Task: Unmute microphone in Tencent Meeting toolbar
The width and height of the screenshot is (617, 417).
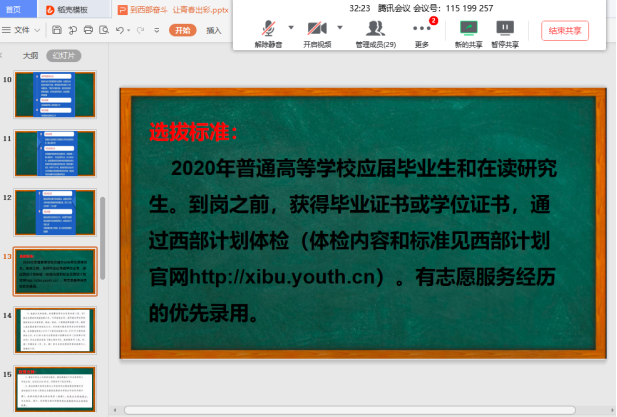Action: pos(268,28)
